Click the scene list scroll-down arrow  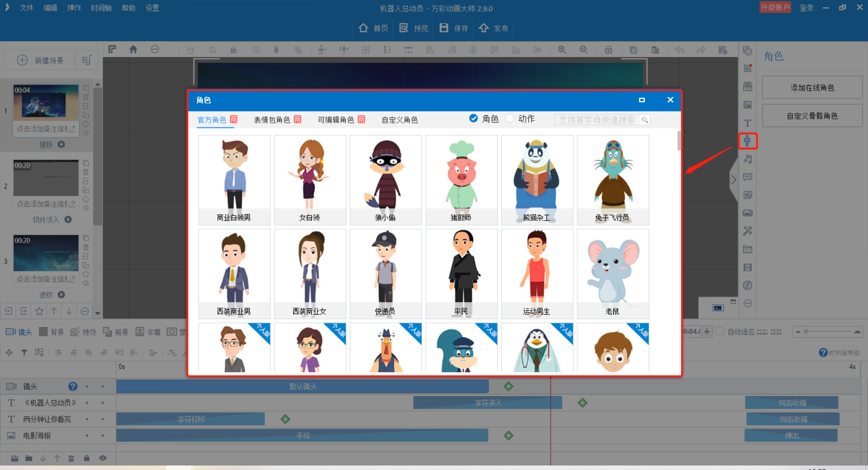point(98,313)
